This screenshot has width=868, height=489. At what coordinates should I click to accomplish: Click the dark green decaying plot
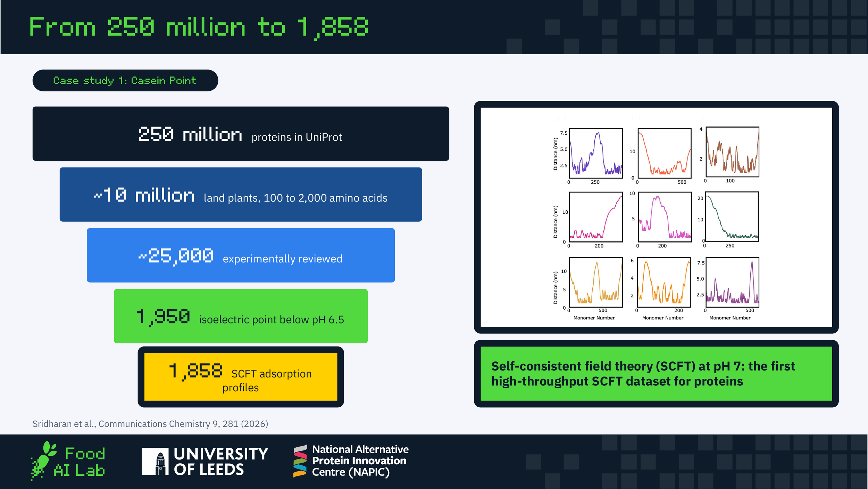tap(732, 217)
